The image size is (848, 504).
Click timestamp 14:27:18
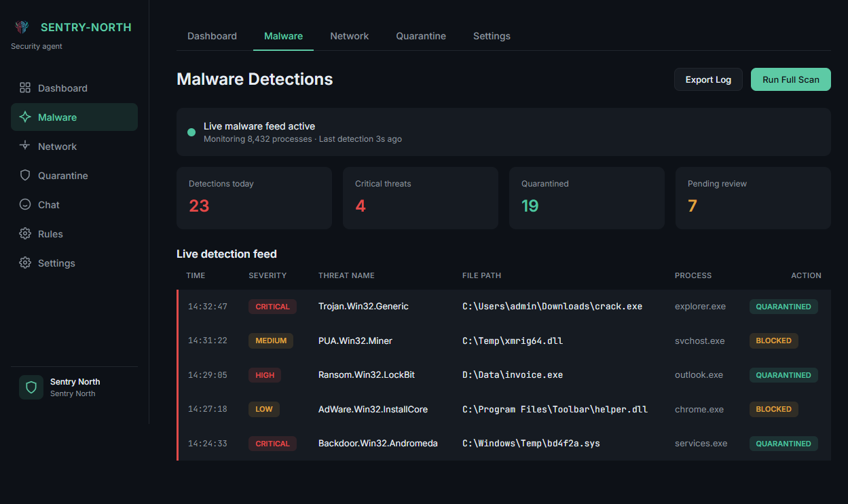point(207,409)
